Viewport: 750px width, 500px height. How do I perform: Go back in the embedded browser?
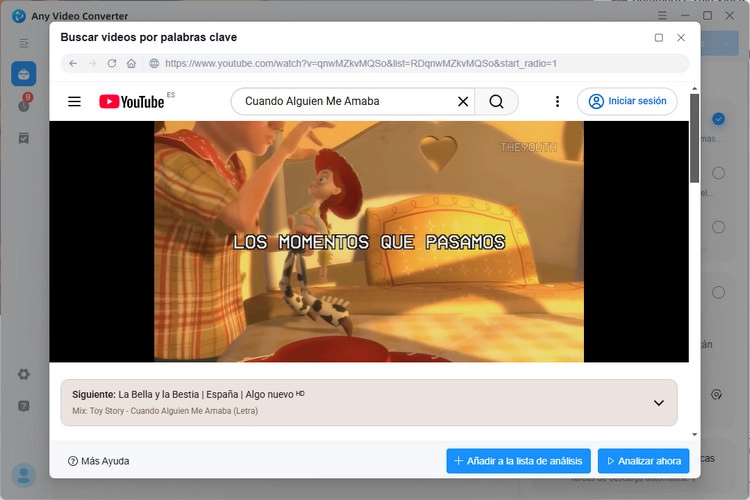73,63
